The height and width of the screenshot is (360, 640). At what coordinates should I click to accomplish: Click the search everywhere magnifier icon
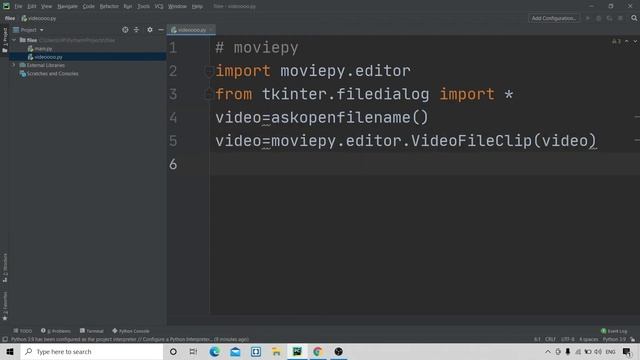[634, 18]
